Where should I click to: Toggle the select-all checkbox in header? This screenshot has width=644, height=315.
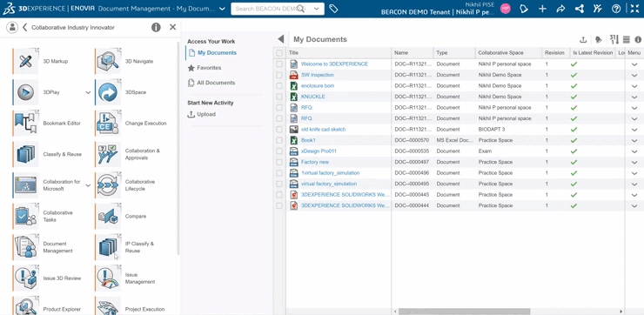coord(279,53)
